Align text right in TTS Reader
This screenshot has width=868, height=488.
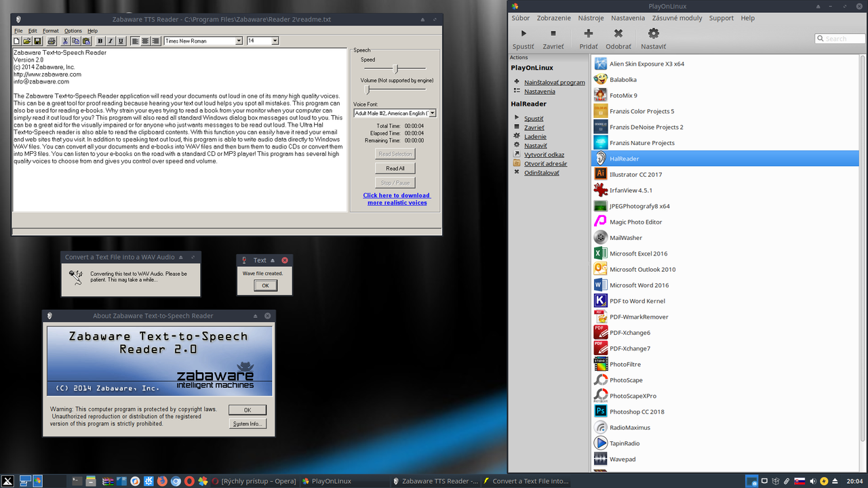click(x=155, y=41)
